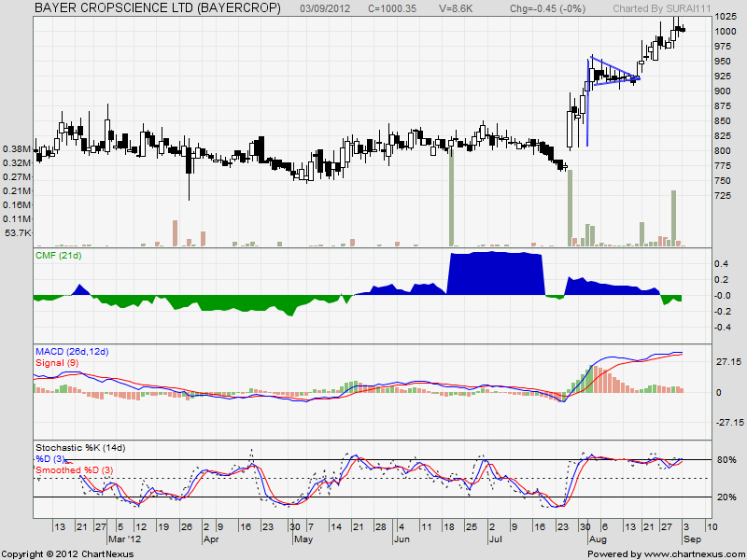Click the 800 price axis label
Viewport: 747px width, 560px height.
(724, 151)
